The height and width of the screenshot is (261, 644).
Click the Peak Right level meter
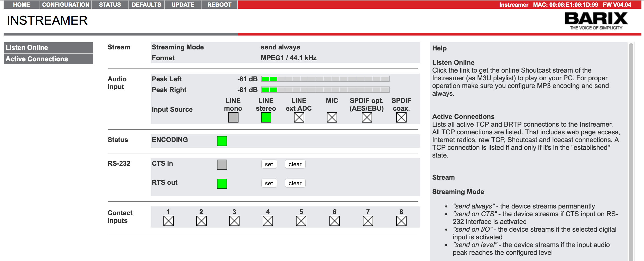[x=325, y=90]
